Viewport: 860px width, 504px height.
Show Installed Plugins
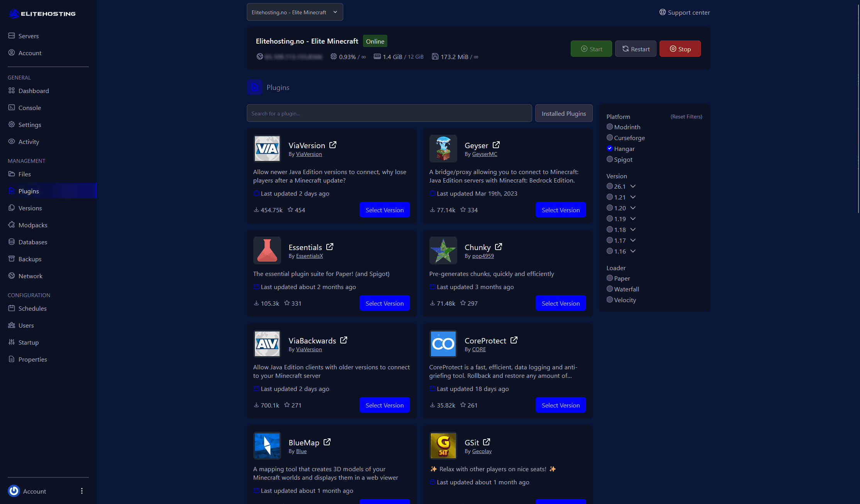(564, 113)
